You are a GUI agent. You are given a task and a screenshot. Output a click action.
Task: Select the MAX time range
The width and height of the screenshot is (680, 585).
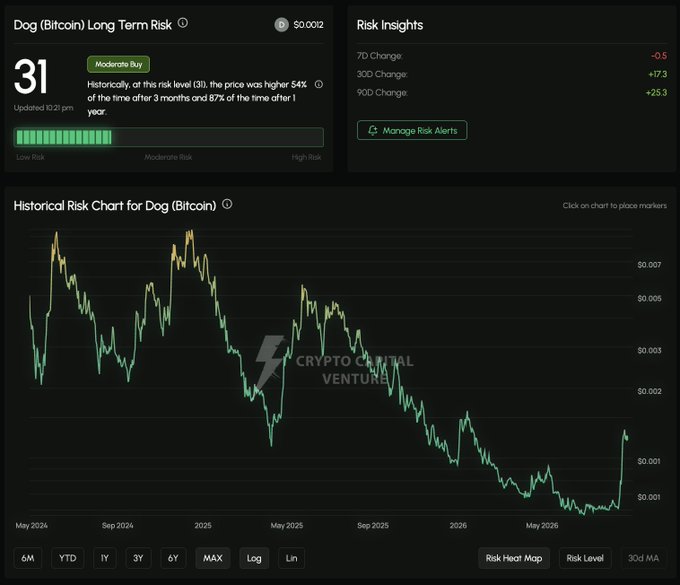tap(212, 558)
